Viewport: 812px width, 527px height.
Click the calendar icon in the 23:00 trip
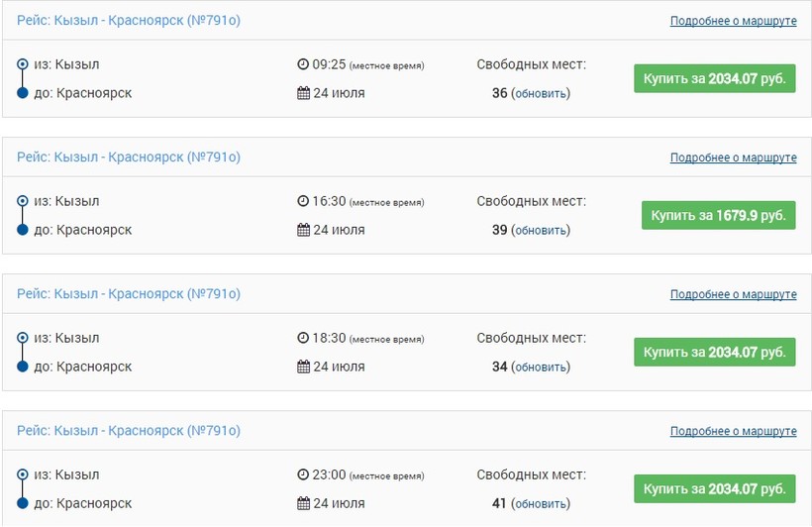(x=304, y=503)
